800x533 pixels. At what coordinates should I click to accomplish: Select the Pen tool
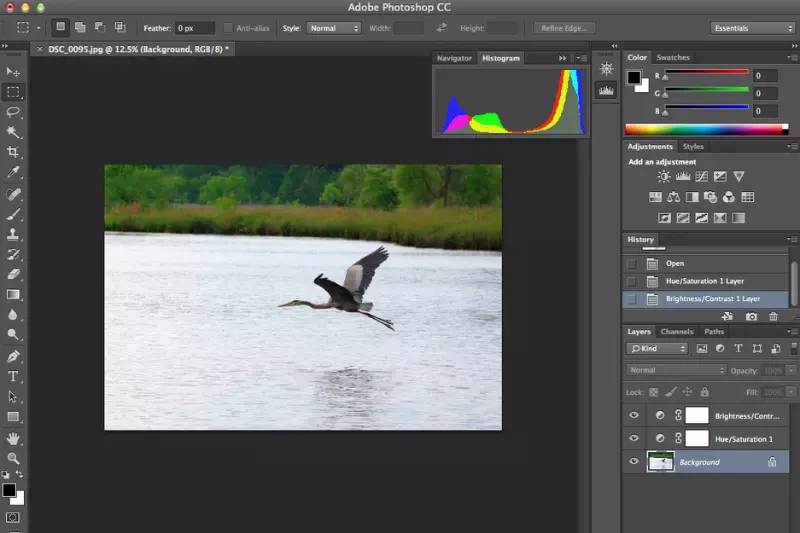[13, 357]
